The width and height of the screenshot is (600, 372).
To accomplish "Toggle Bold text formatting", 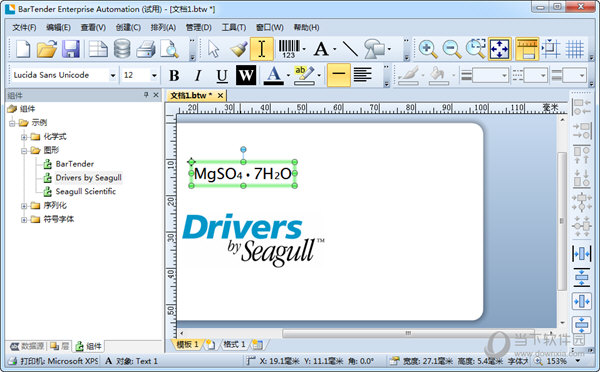I will pos(174,75).
